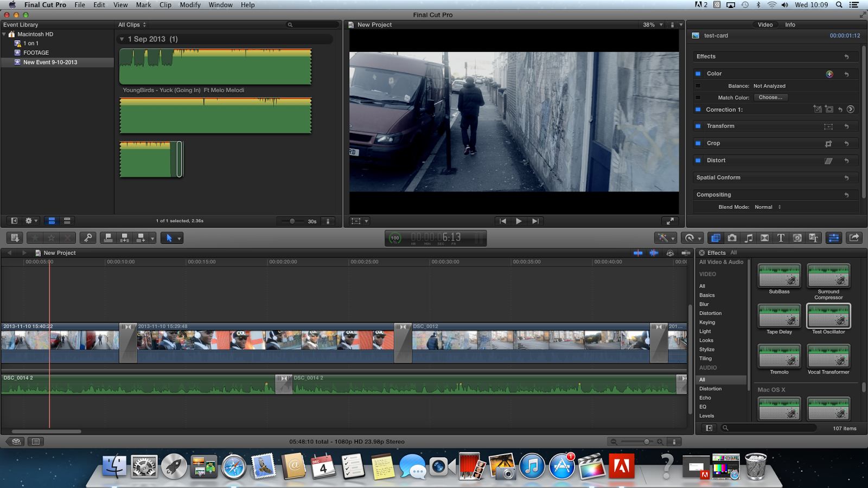
Task: Open the Mark menu
Action: (144, 5)
